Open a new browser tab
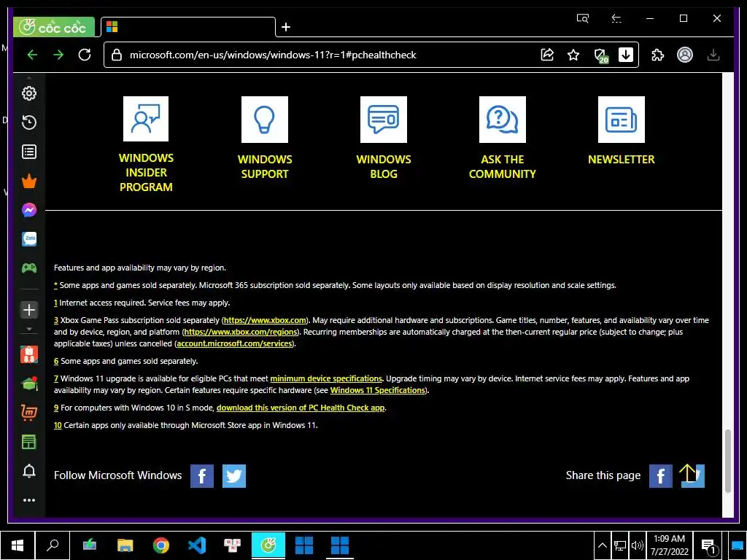Viewport: 747px width, 560px height. pos(286,27)
